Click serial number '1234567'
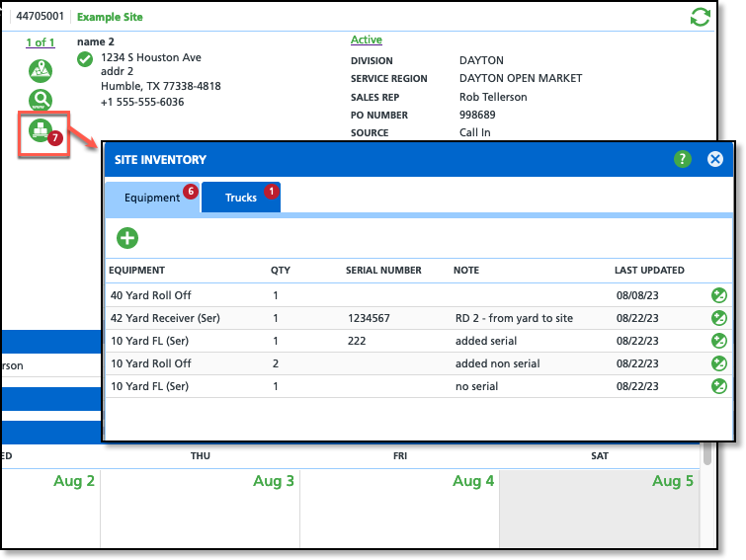The width and height of the screenshot is (746, 560). pos(369,318)
